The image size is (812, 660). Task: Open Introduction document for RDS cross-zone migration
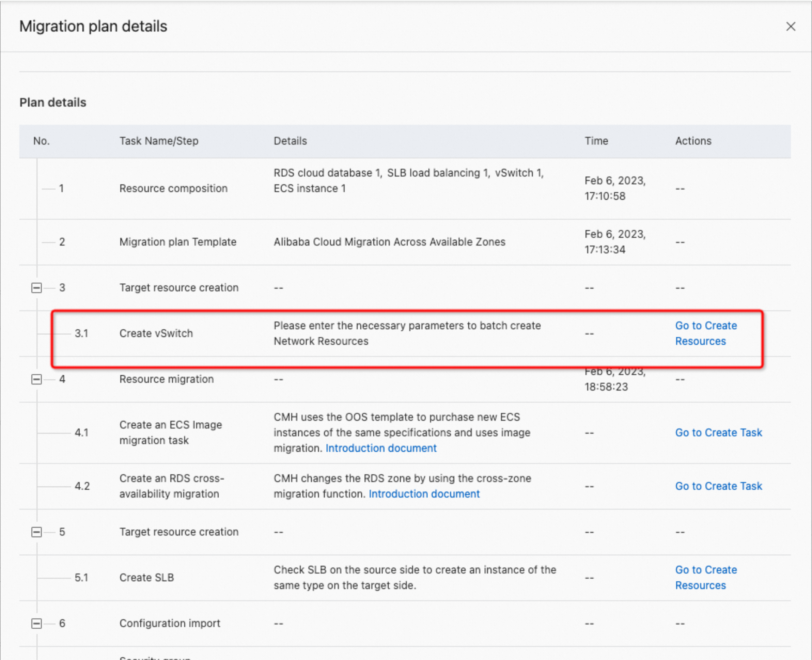point(424,494)
